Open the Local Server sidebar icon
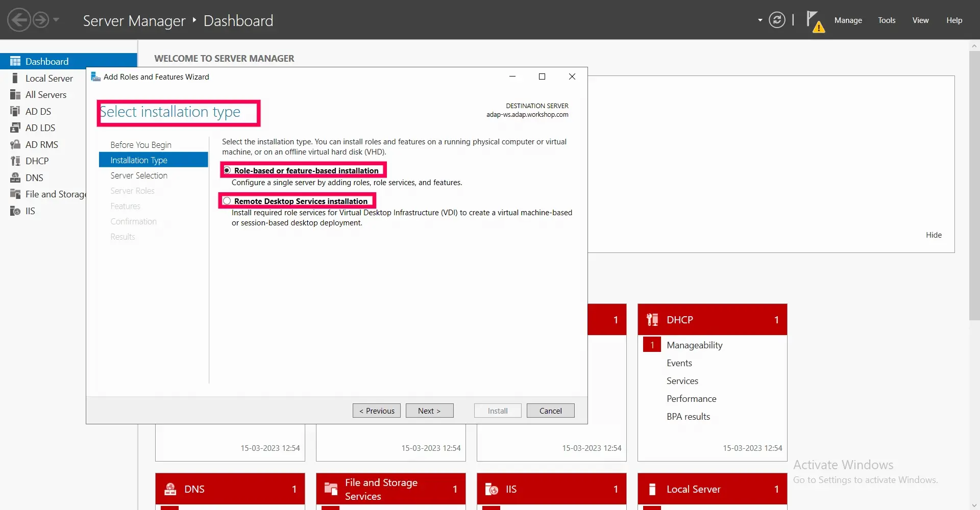980x510 pixels. click(15, 78)
